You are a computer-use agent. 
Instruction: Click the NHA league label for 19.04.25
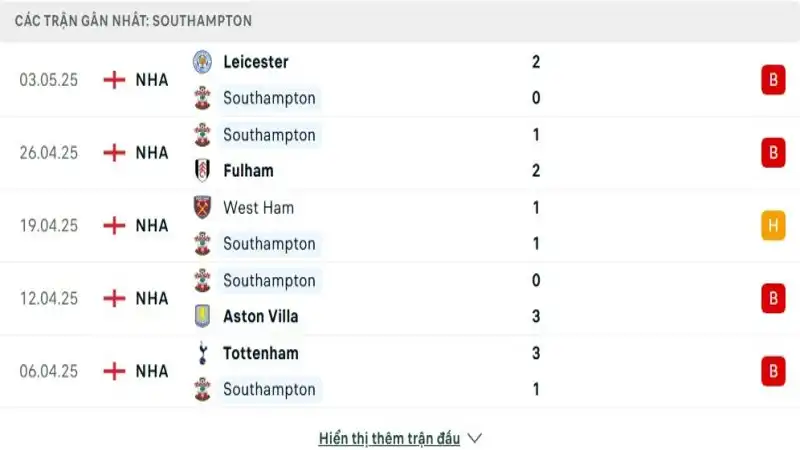pos(152,226)
